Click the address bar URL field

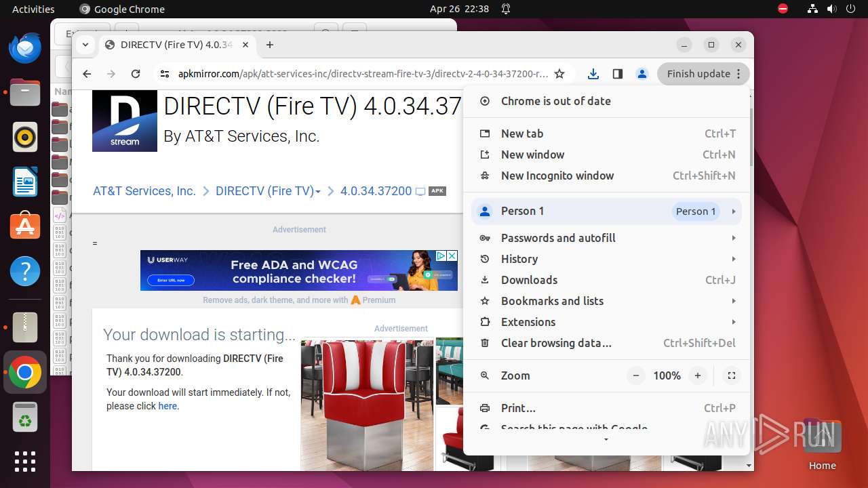coord(363,74)
